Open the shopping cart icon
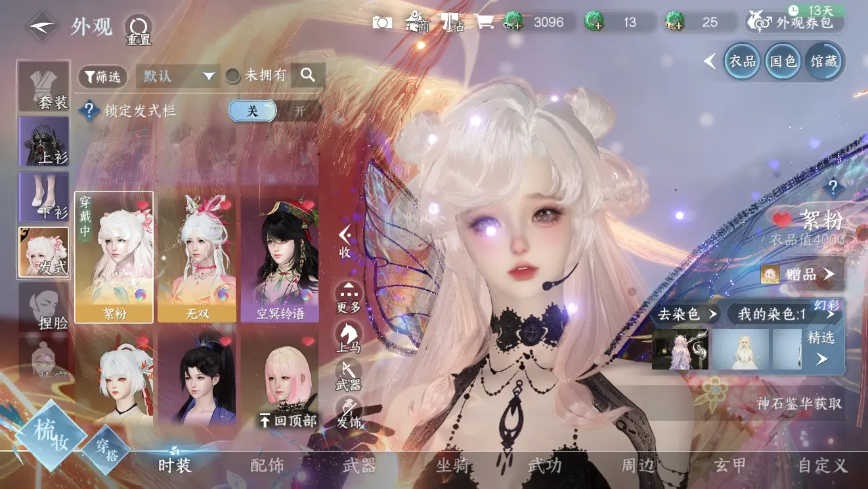Image resolution: width=868 pixels, height=489 pixels. pos(485,22)
